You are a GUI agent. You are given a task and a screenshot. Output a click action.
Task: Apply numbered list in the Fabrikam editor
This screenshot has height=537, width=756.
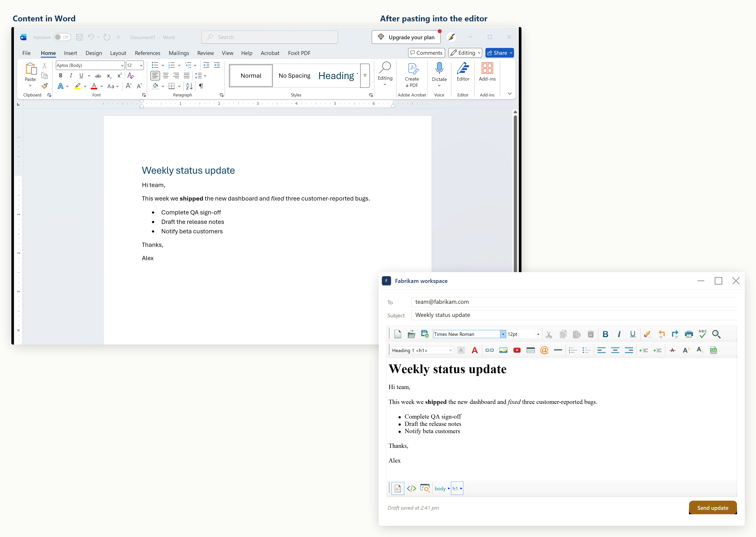[573, 350]
